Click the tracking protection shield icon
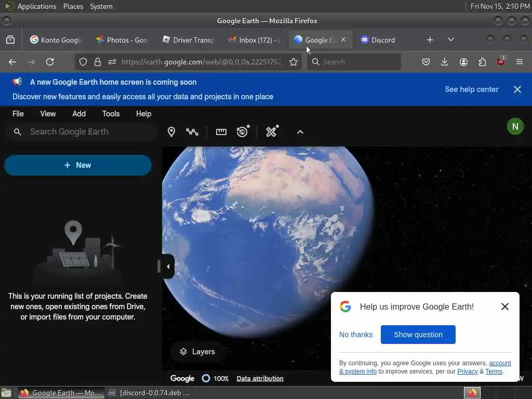 click(x=83, y=62)
